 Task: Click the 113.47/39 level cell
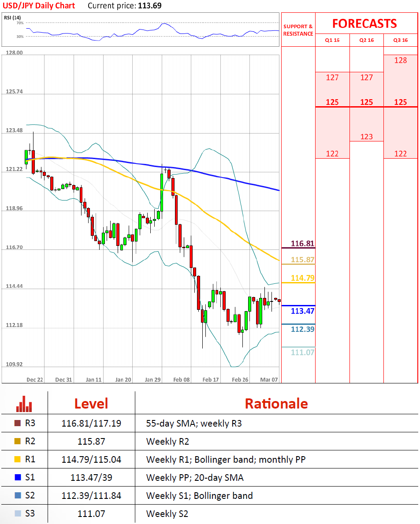(91, 478)
